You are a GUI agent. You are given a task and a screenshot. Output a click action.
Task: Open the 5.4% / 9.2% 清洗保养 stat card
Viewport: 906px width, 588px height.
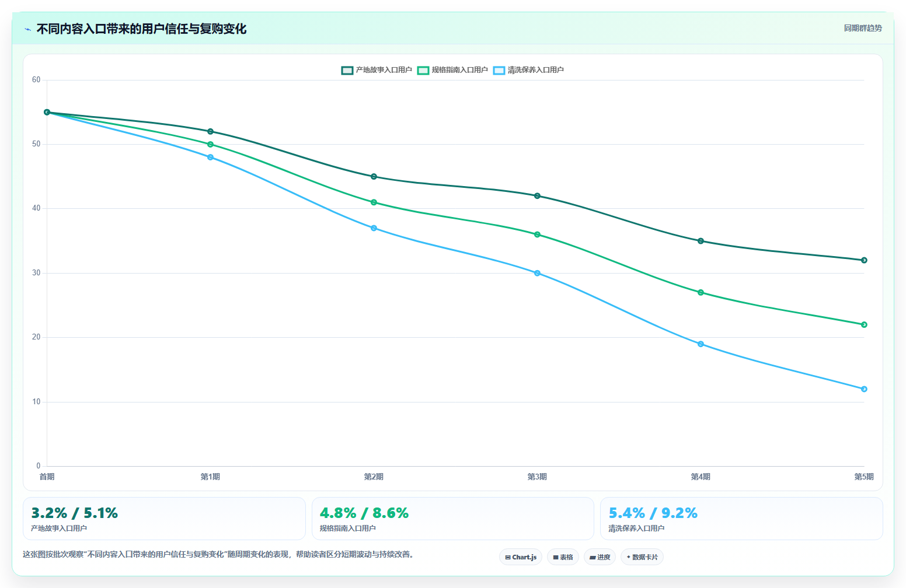click(741, 519)
